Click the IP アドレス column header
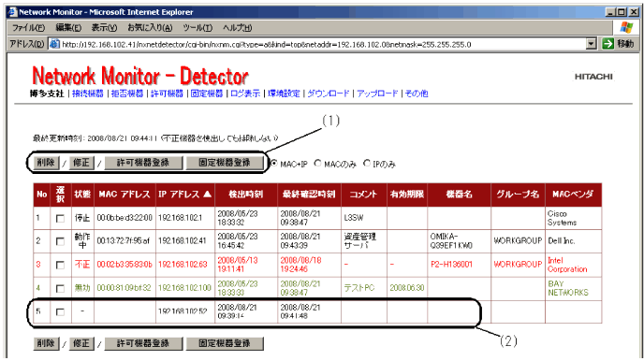This screenshot has width=644, height=361. click(x=184, y=195)
